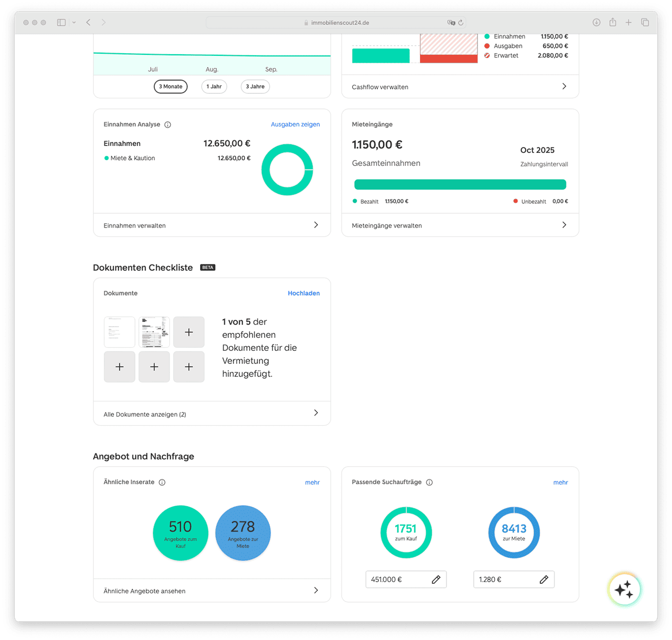The height and width of the screenshot is (640, 672).
Task: Click the green rent payment progress bar
Action: coord(460,184)
